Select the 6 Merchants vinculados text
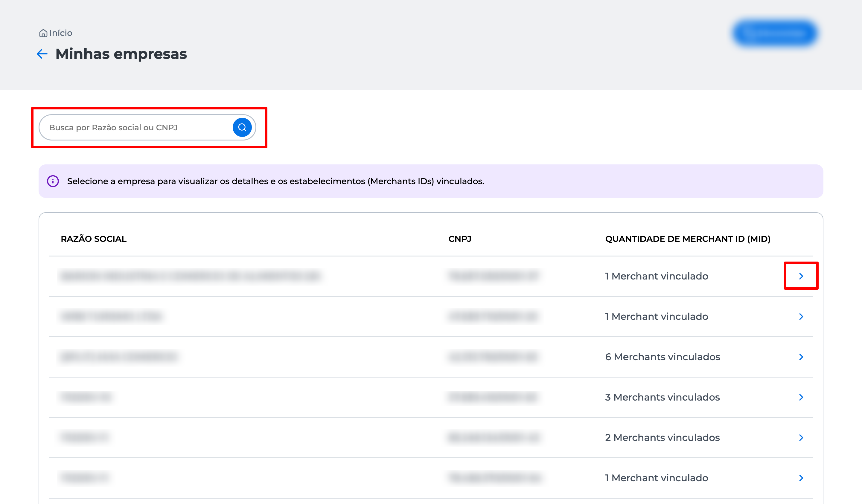The image size is (862, 504). click(662, 357)
